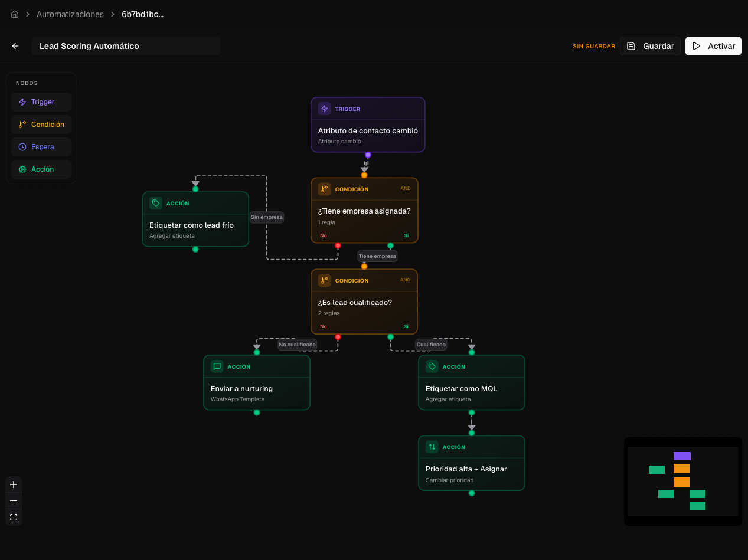This screenshot has height=560, width=748.
Task: Select the Trigger lightning icon in NODOS panel
Action: click(24, 101)
